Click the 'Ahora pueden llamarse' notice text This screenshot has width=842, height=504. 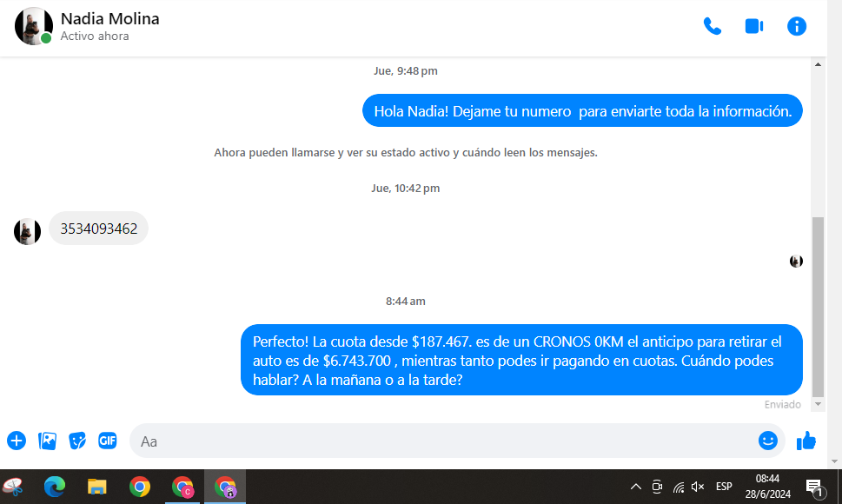pos(406,152)
